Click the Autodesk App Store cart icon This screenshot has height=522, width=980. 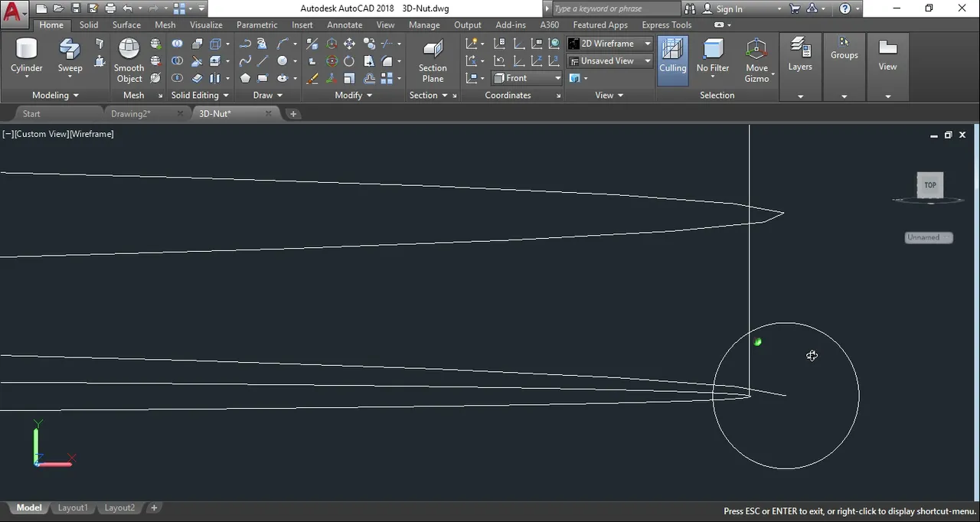795,8
